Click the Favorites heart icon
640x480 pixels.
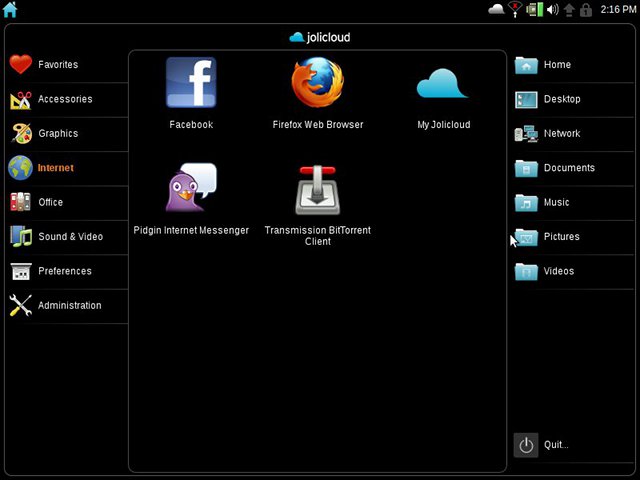(x=20, y=64)
